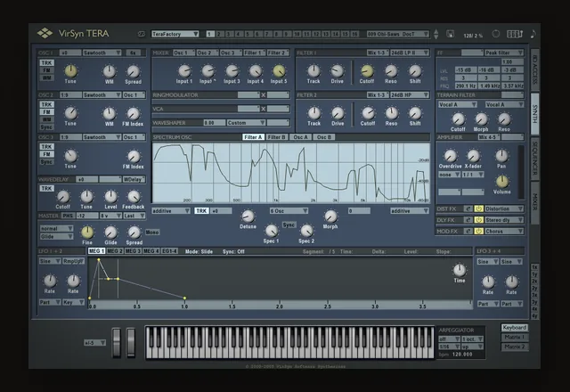Open OSC 1 Sawtooth waveform dropdown
The height and width of the screenshot is (392, 570).
click(x=102, y=53)
